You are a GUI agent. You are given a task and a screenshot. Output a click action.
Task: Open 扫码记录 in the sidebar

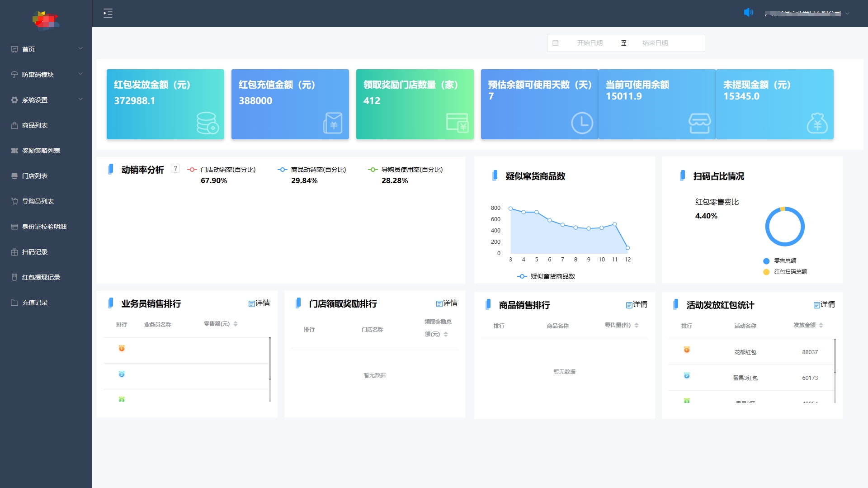[46, 252]
